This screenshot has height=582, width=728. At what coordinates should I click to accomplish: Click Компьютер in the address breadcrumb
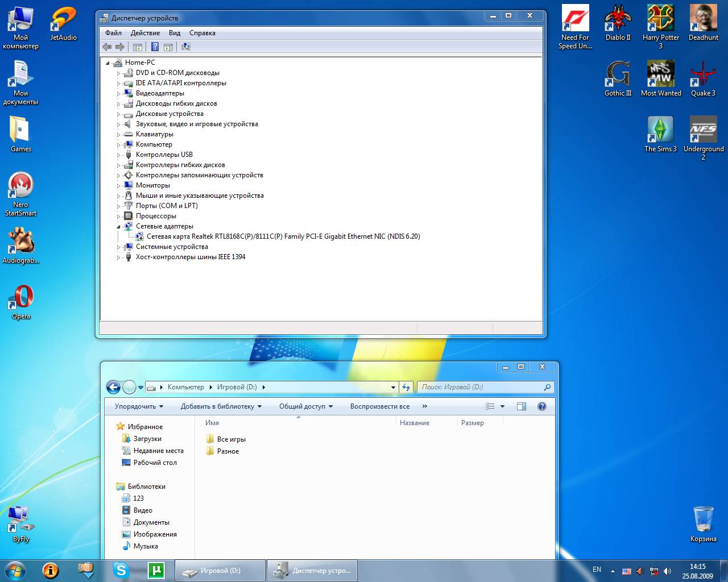click(x=185, y=387)
